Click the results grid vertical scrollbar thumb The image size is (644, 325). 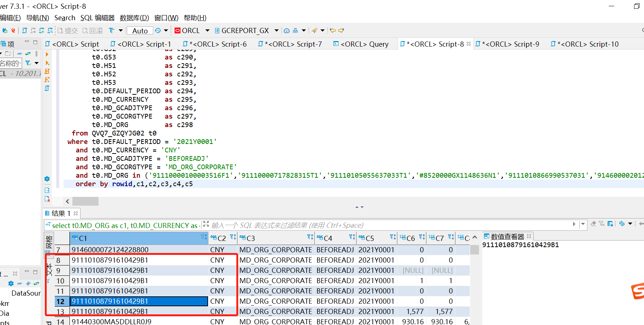(475, 250)
